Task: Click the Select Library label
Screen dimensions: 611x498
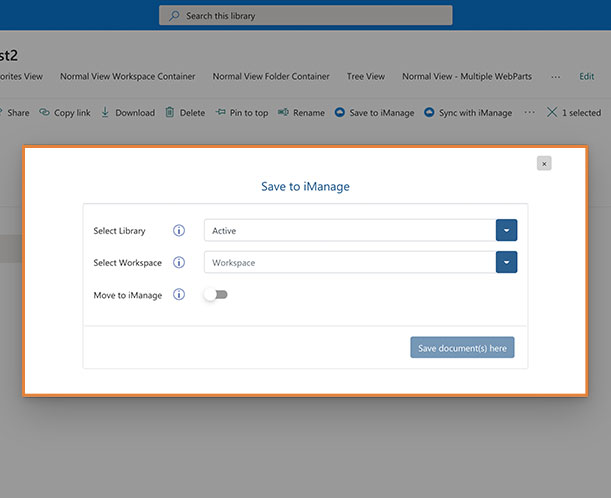Action: (x=119, y=231)
